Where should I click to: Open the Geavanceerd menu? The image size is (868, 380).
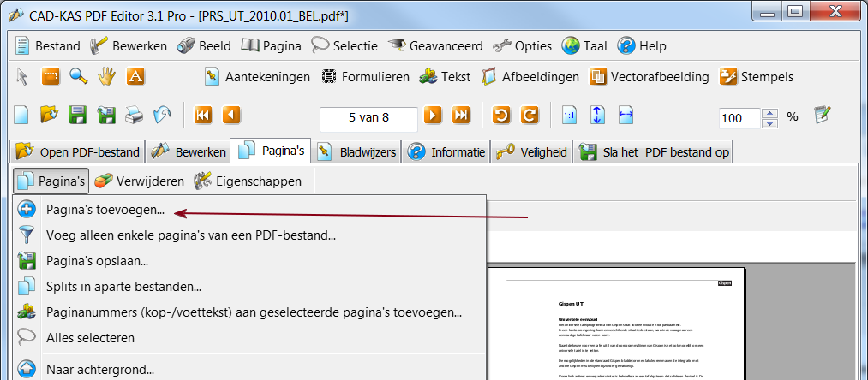(x=435, y=46)
